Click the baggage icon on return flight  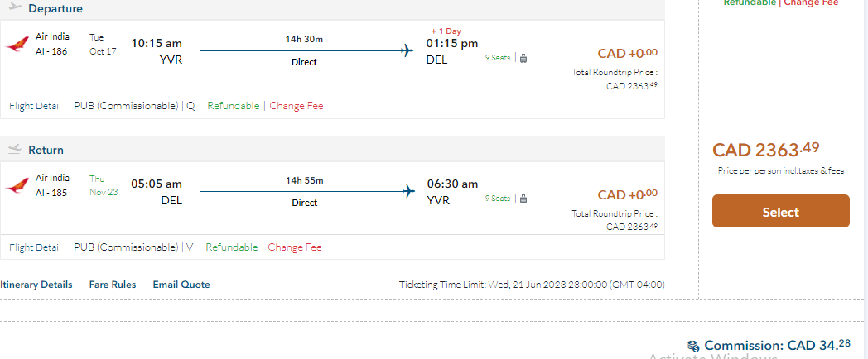pos(523,199)
